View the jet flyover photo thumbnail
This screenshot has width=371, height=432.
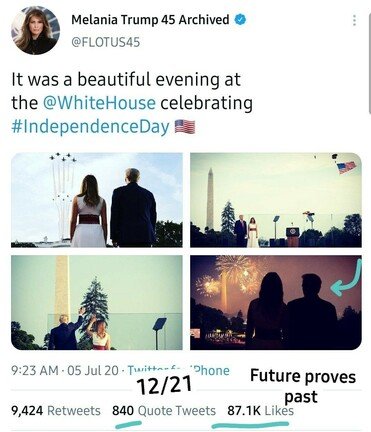coord(97,200)
